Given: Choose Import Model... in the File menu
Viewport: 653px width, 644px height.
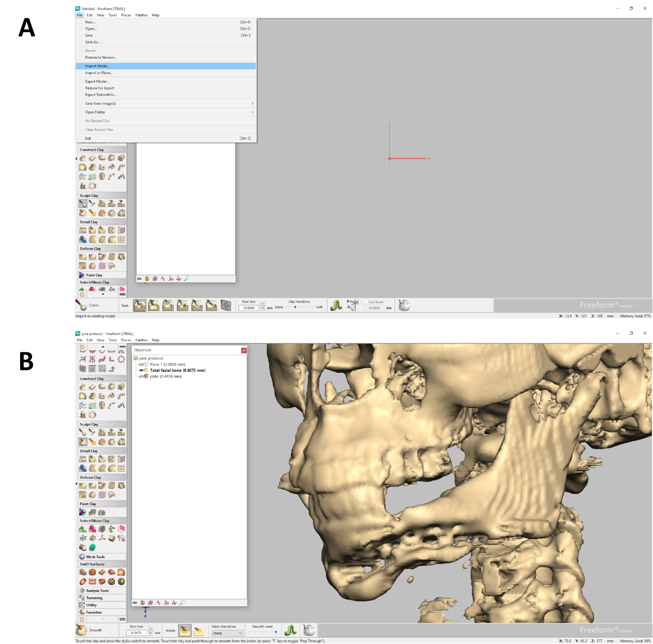Looking at the screenshot, I should click(x=166, y=66).
